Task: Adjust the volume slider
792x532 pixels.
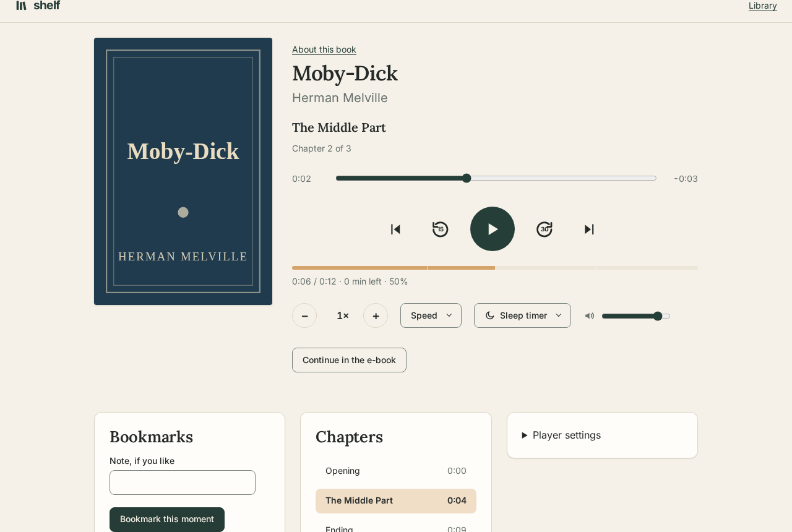Action: [636, 316]
